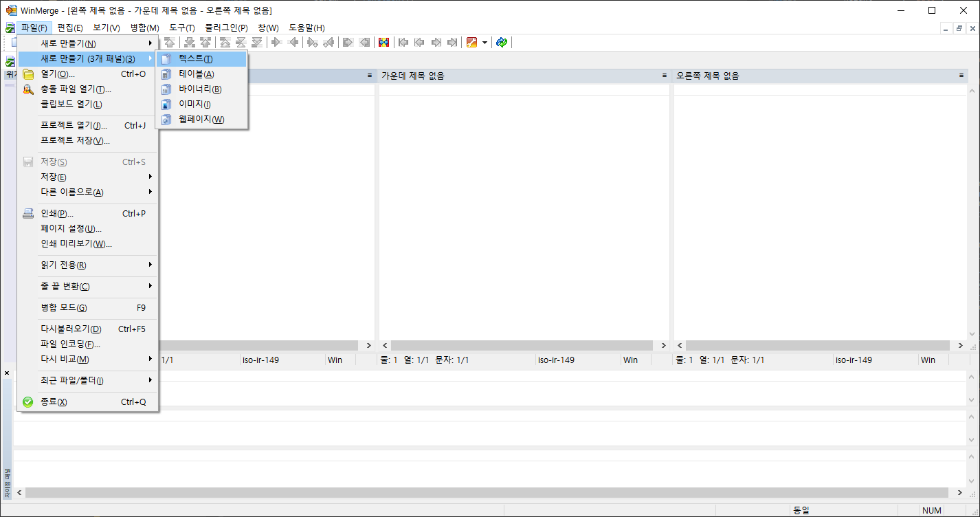Click the Previous File navigation icon
The image size is (980, 517).
[420, 43]
